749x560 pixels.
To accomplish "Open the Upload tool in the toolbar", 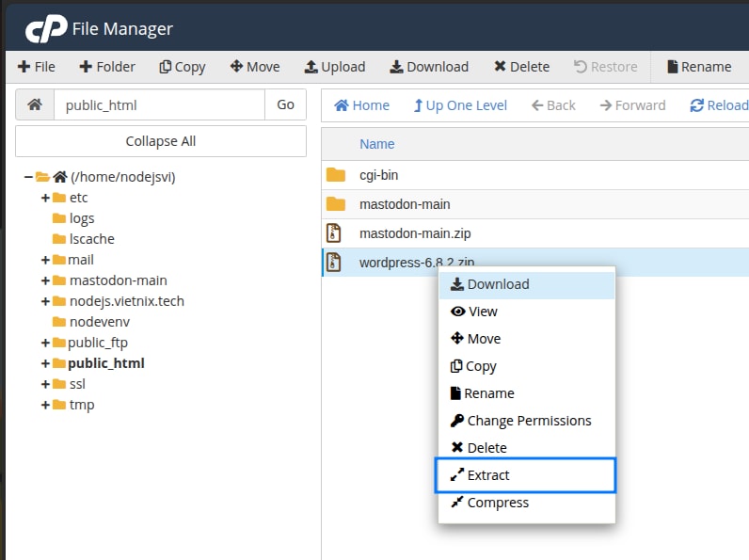I will point(335,67).
